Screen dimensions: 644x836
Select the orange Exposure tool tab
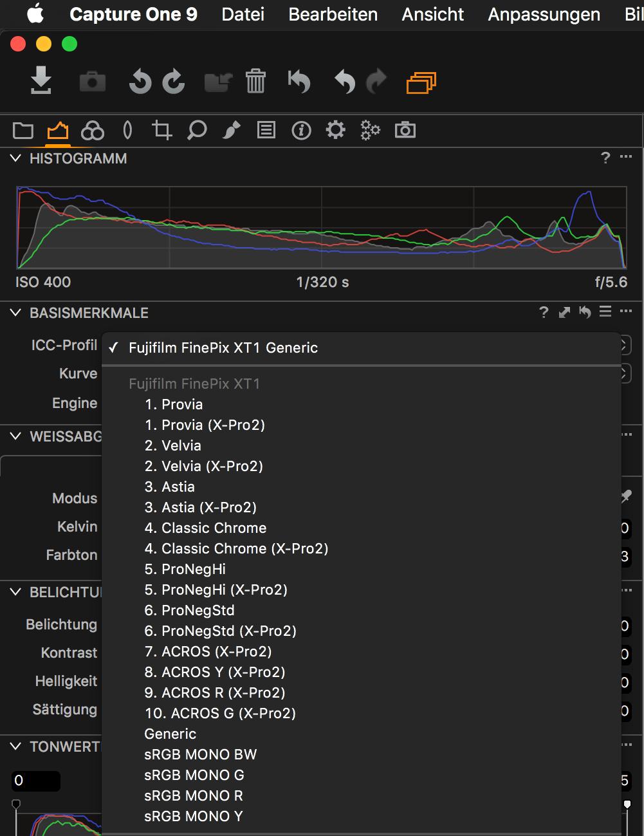tap(58, 131)
